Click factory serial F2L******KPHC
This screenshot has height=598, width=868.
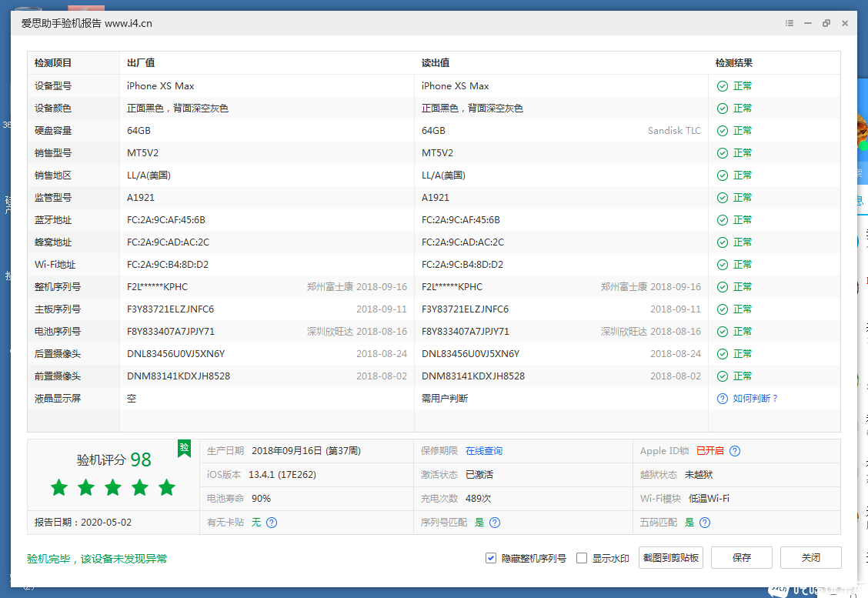(157, 287)
